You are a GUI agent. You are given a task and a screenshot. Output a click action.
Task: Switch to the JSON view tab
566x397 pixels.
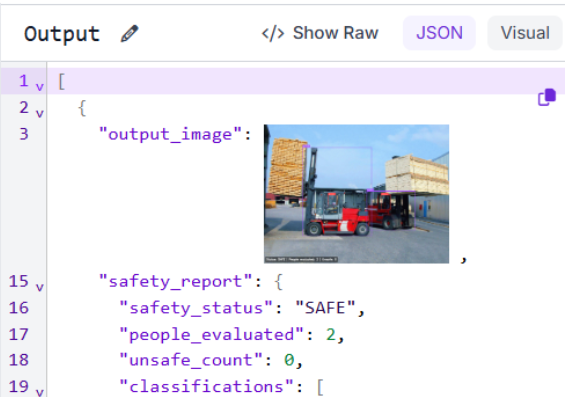click(439, 33)
